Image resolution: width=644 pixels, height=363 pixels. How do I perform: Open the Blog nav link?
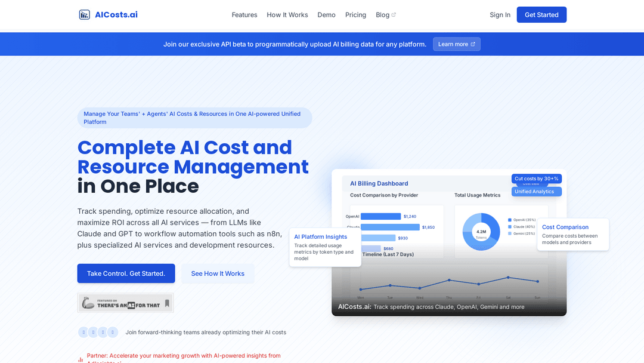click(382, 15)
